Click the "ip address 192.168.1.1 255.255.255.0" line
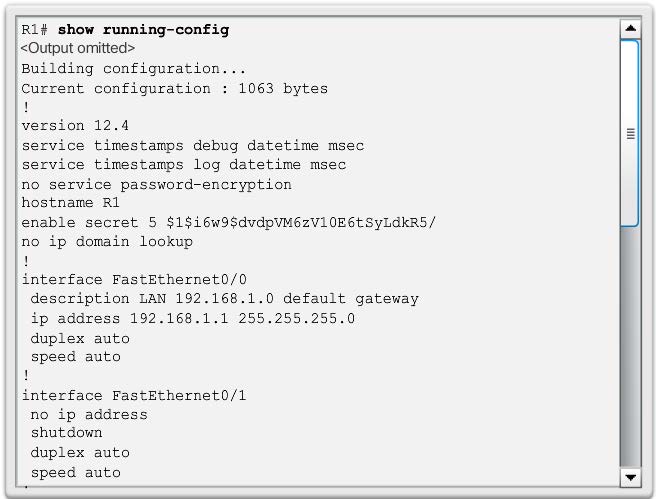This screenshot has width=656, height=499. click(192, 318)
